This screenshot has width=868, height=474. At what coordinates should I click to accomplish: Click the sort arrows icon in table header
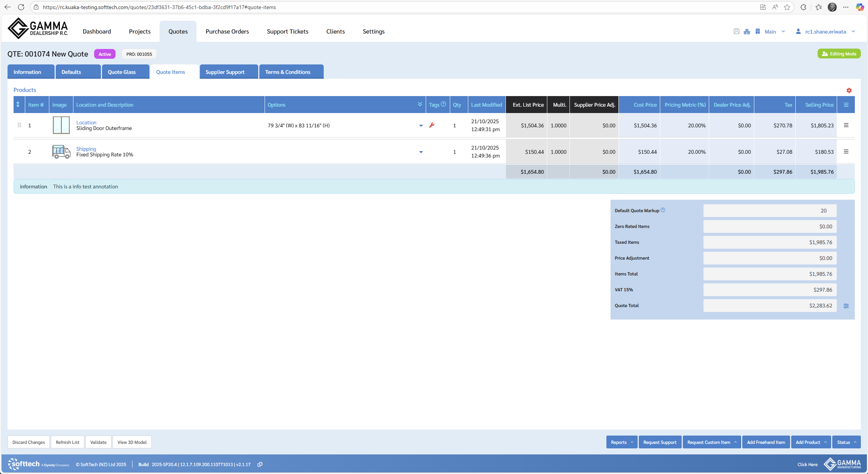(18, 104)
